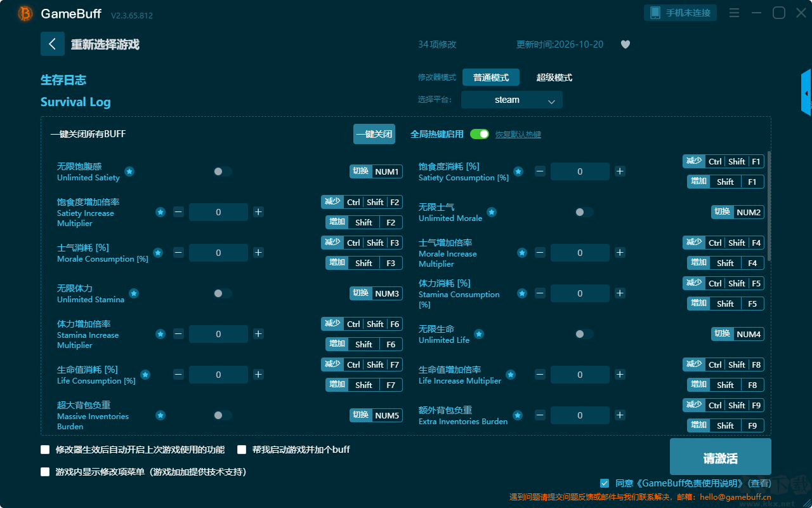This screenshot has width=812, height=508.
Task: Select the 超级模式 tab
Action: click(554, 77)
